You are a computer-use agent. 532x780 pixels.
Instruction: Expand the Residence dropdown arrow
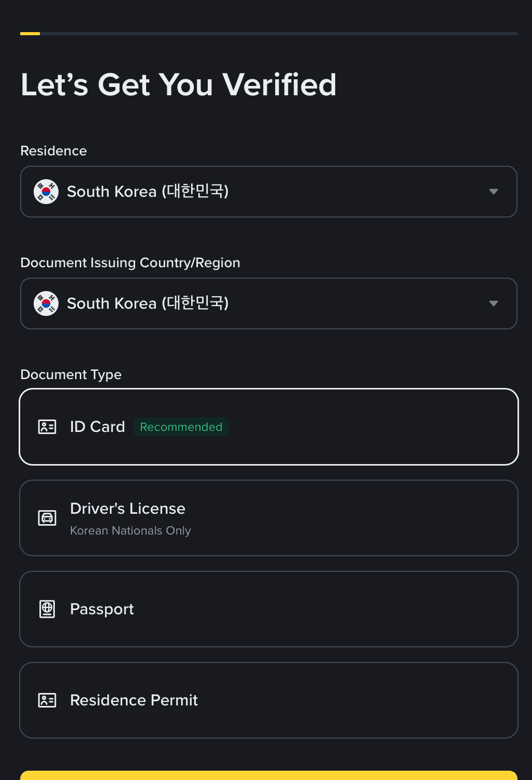[x=494, y=192]
